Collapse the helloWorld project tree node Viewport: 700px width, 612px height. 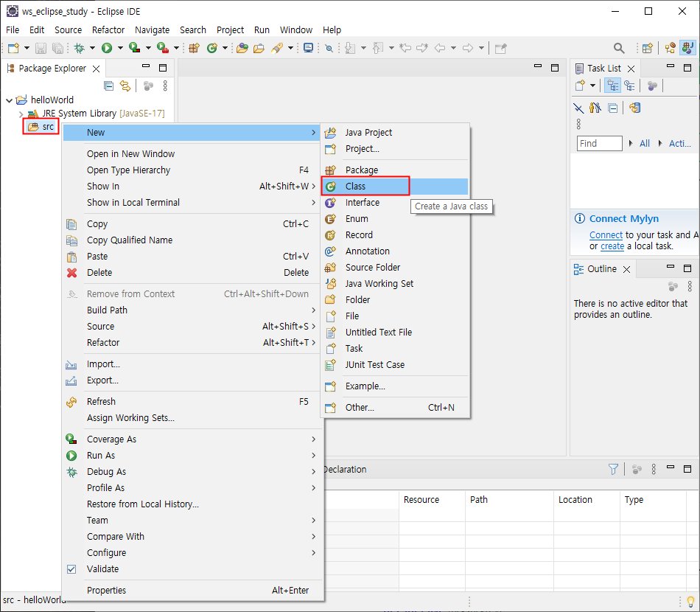(9, 100)
